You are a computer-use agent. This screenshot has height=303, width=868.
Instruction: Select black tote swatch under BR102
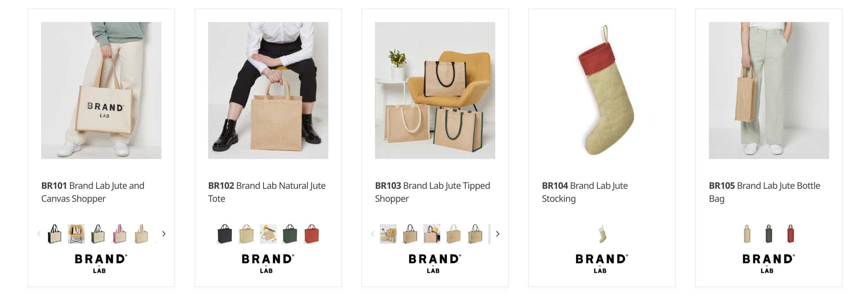point(225,234)
